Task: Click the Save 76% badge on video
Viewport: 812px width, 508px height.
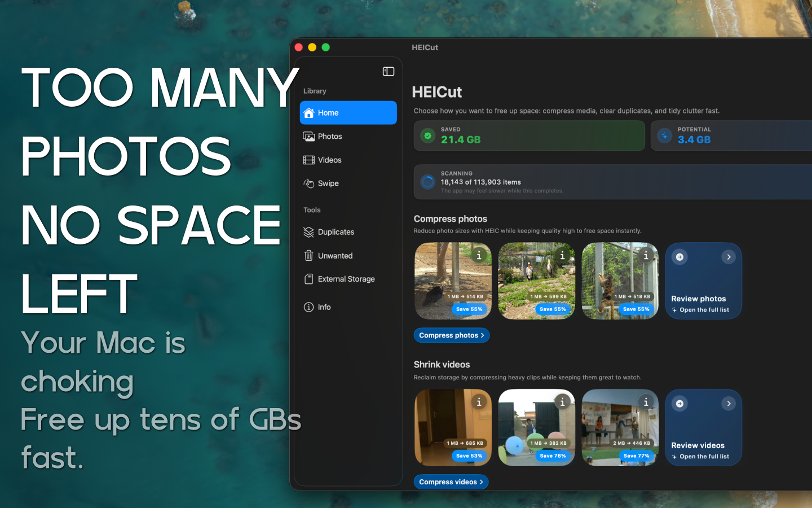Action: click(x=553, y=456)
